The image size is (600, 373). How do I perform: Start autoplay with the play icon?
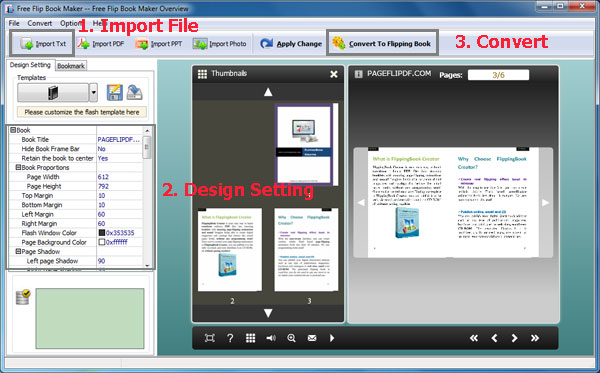point(332,338)
